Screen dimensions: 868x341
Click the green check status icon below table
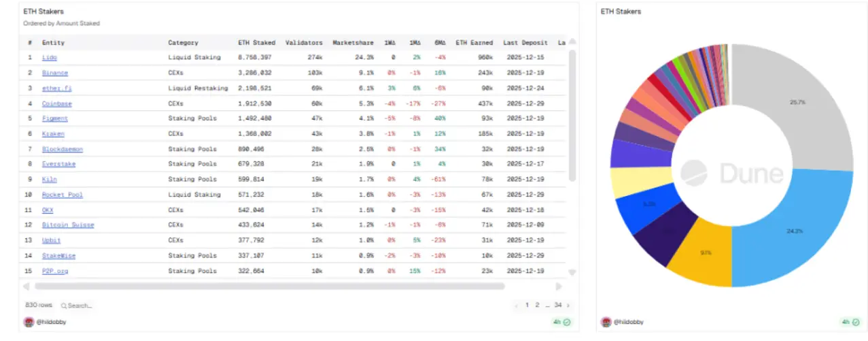point(567,322)
